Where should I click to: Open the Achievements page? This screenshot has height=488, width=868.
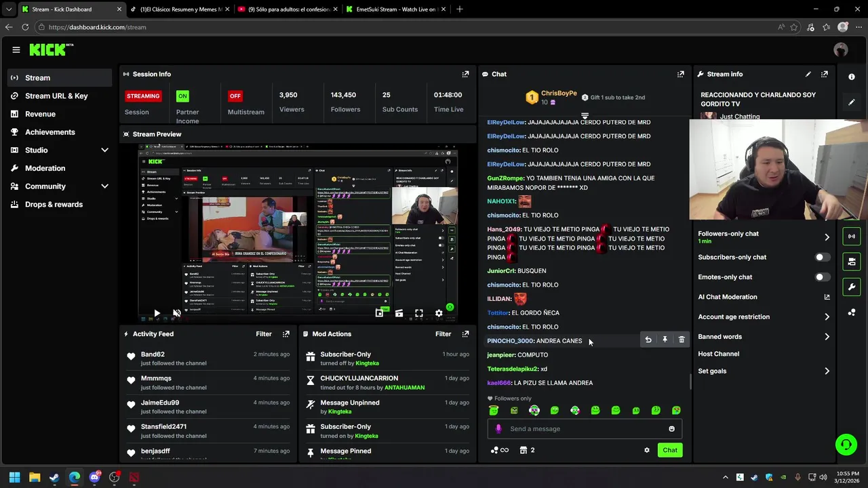(50, 132)
